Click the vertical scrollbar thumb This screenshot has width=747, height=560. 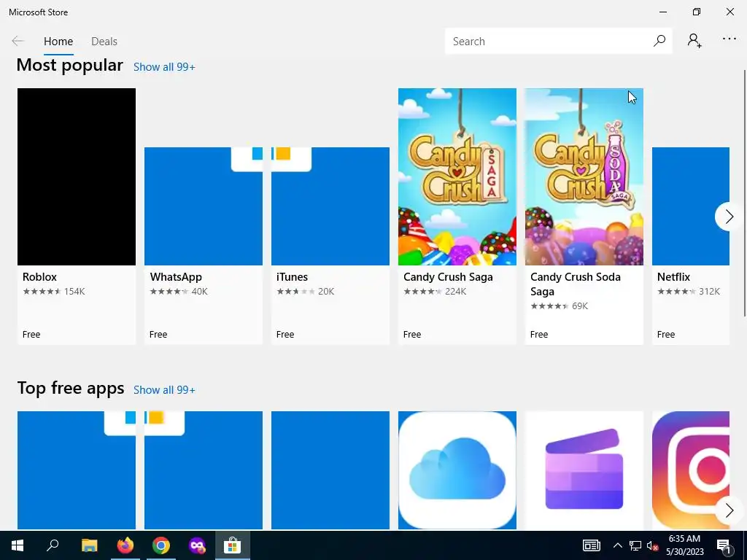click(x=745, y=192)
